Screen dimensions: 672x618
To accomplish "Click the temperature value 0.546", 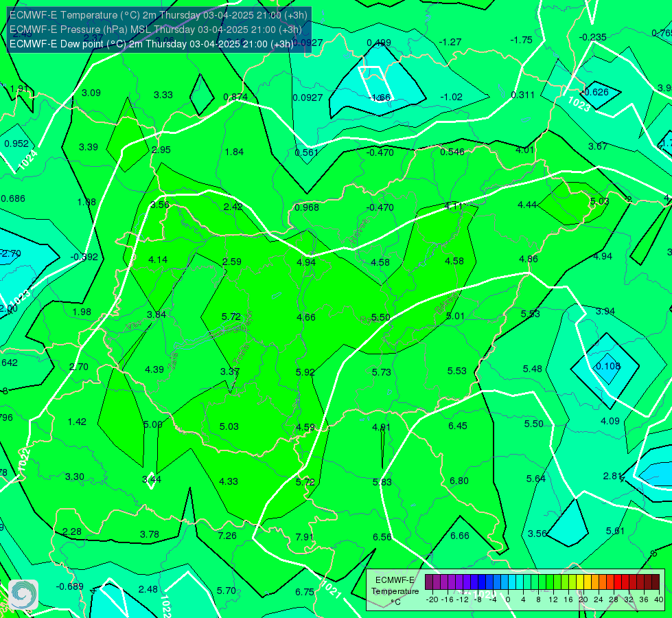I will (x=452, y=151).
